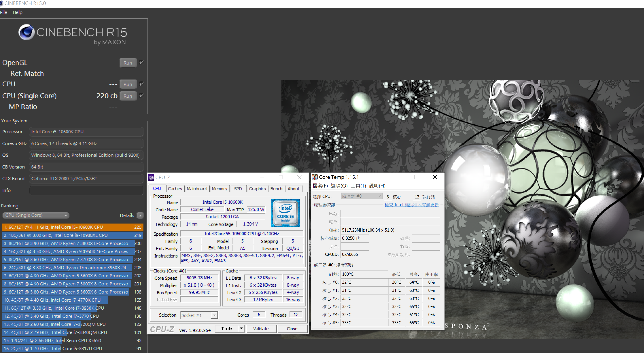Select ranking row Ryzen Threadripper 3960X
Screen dimensions: 644x353
[x=73, y=267]
